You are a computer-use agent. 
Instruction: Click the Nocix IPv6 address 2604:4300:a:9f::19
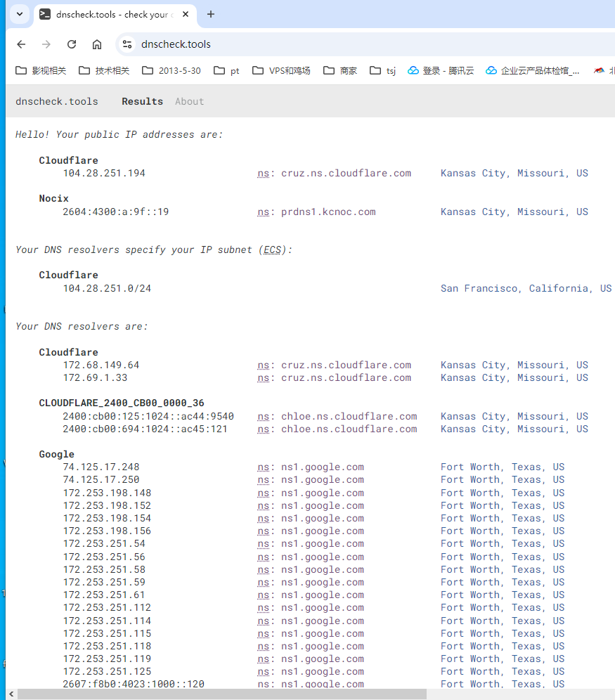click(x=115, y=212)
